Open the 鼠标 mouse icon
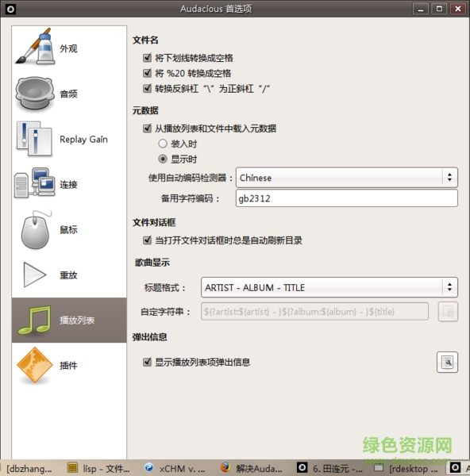Viewport: 470px width, 476px height. [x=35, y=230]
